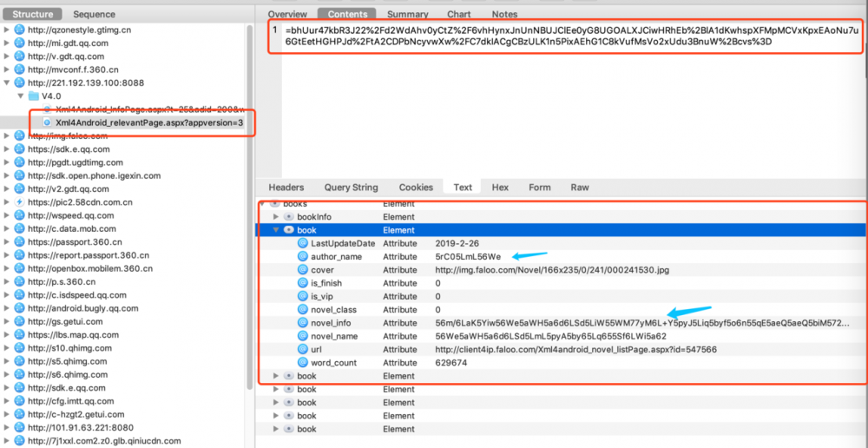Expand the c-hzgt2.getui.com host
This screenshot has height=448, width=868.
pos(7,414)
